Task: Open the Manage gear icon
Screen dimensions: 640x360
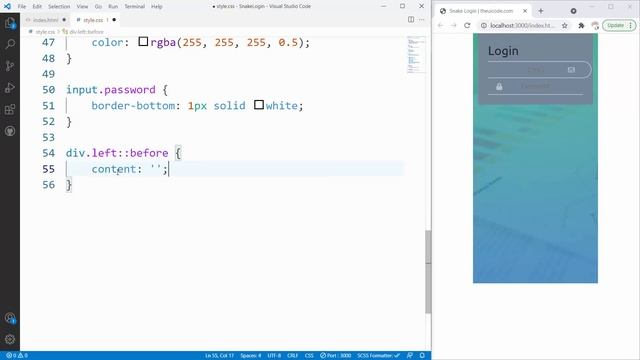Action: [10, 339]
